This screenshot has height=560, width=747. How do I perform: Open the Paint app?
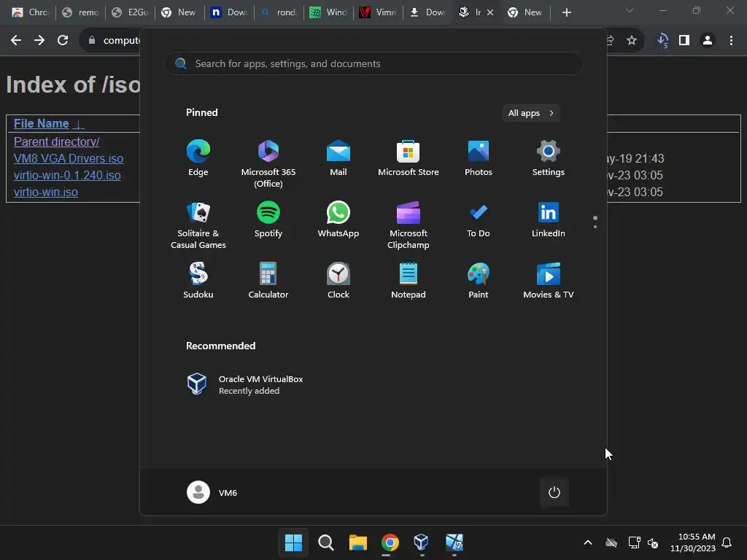click(479, 281)
